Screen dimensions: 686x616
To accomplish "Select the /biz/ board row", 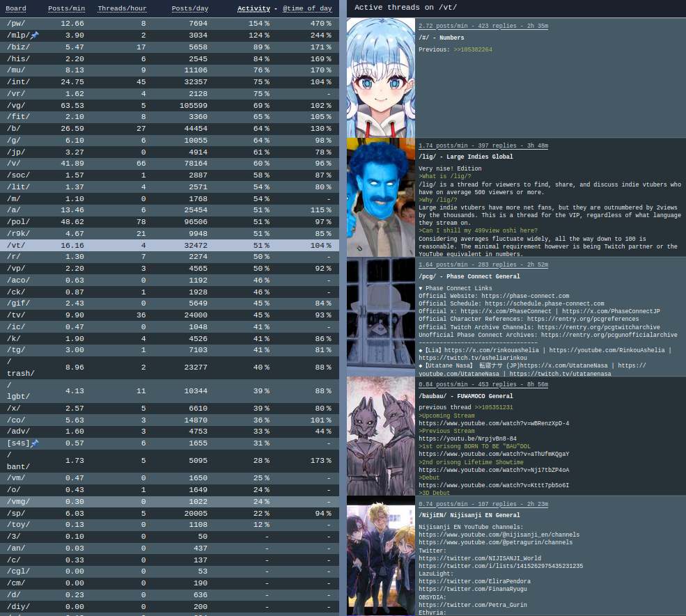I will coord(169,47).
